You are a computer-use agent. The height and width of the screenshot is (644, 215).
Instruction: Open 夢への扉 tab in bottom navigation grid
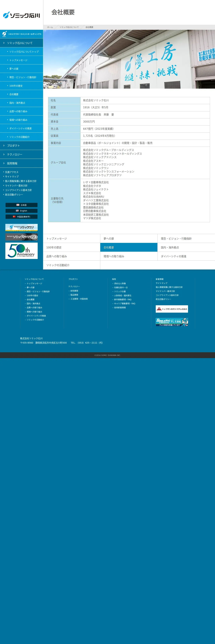click(129, 239)
